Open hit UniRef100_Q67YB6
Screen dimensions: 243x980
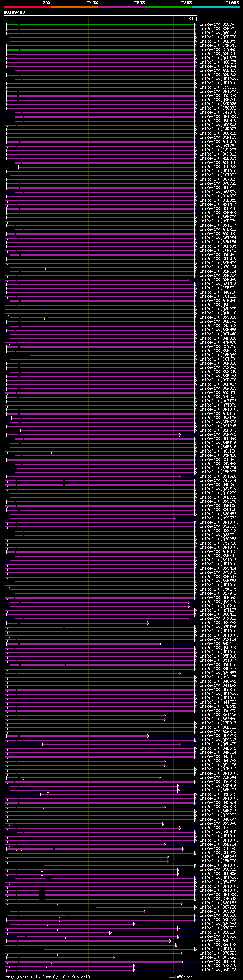point(218,908)
